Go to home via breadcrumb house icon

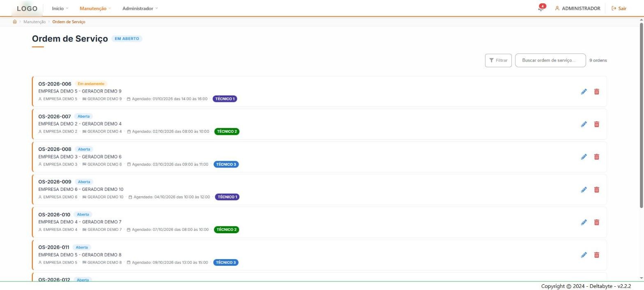click(x=15, y=22)
